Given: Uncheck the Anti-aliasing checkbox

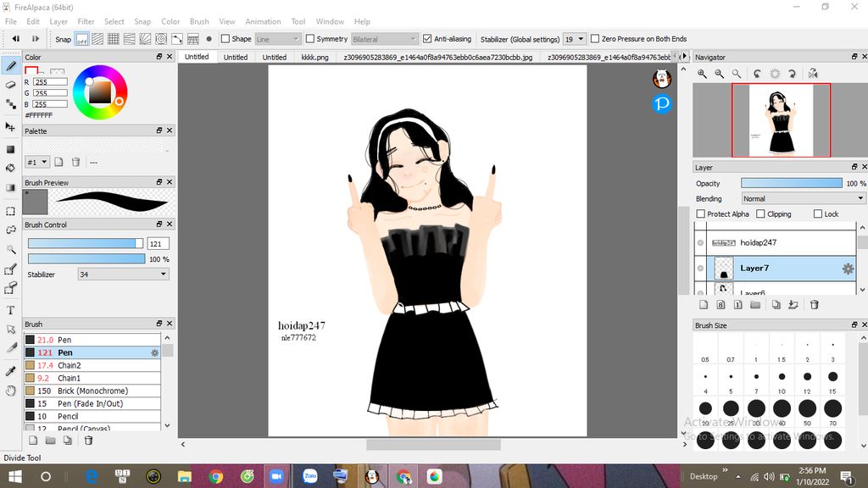Looking at the screenshot, I should click(x=427, y=39).
